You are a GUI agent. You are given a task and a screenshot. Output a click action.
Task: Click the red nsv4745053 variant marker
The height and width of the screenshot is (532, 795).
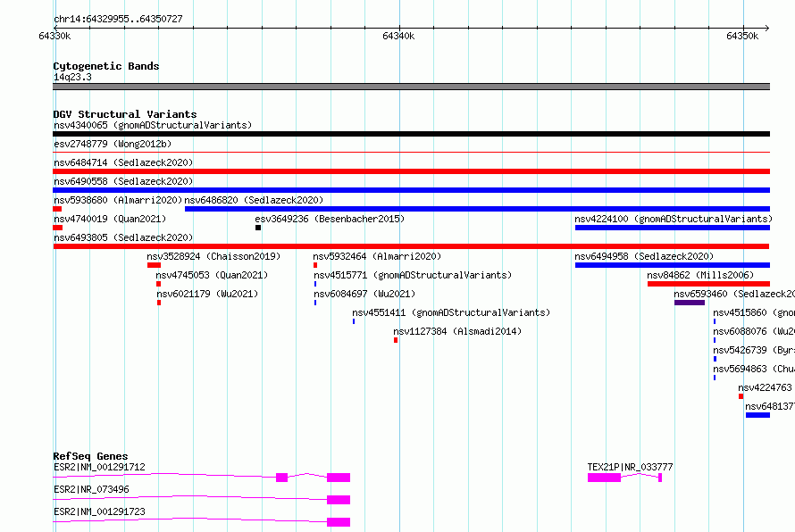tap(159, 284)
